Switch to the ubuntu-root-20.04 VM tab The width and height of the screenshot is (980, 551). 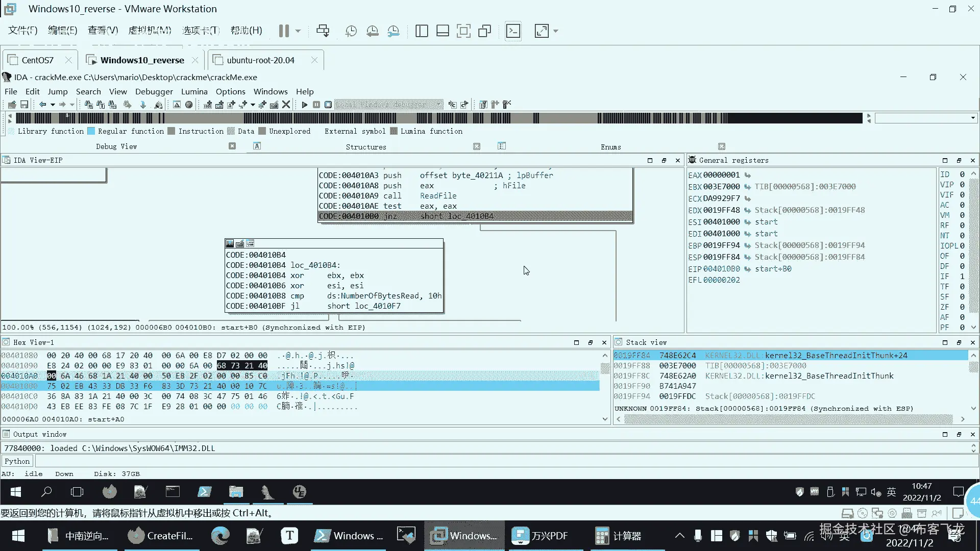point(260,60)
